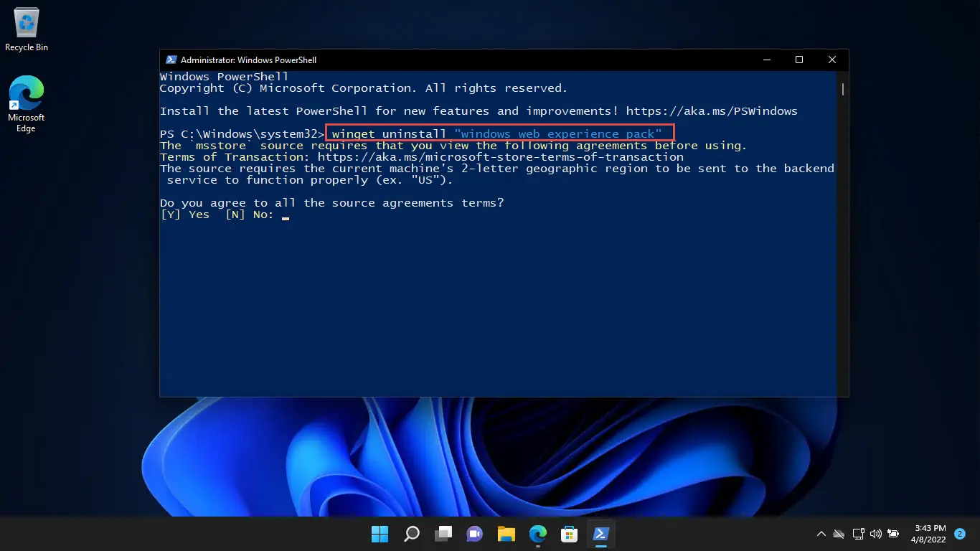The height and width of the screenshot is (551, 980).
Task: Open the notification badge showing 2
Action: (960, 534)
